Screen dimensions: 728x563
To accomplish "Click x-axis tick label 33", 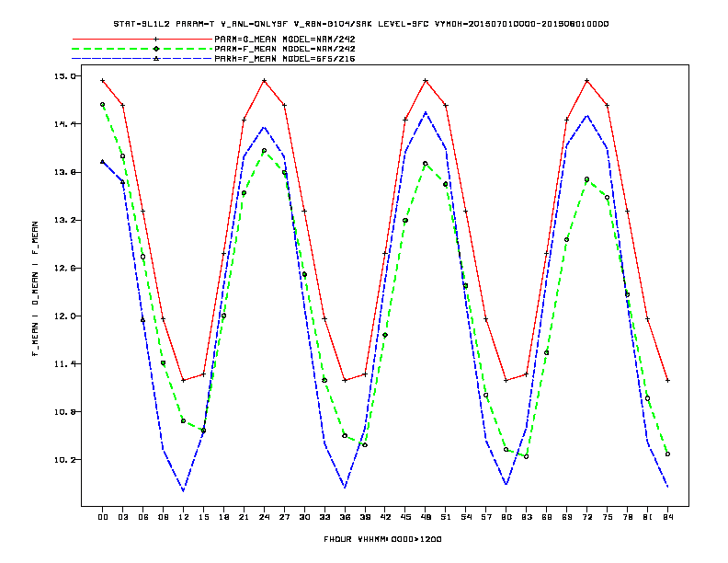I will (324, 517).
